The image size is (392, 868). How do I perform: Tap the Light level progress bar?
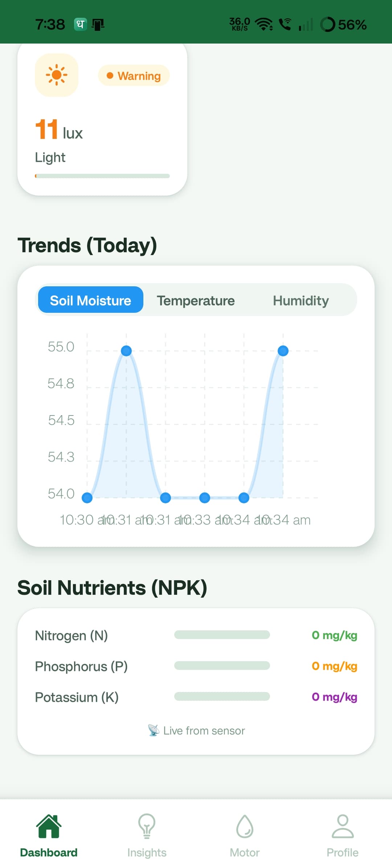tap(102, 176)
